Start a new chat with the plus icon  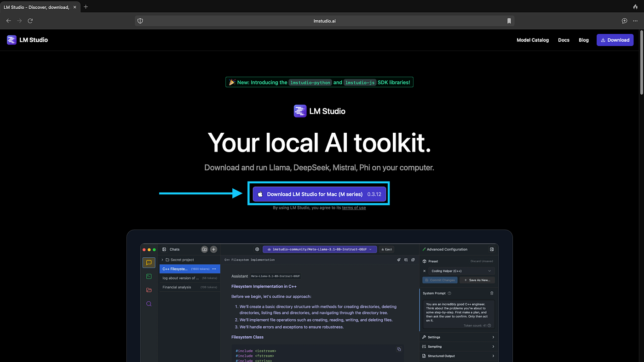213,249
